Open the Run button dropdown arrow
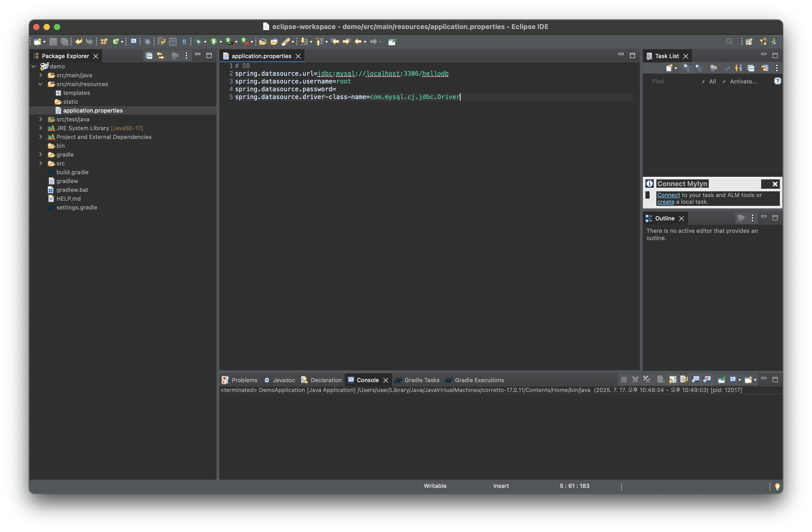 pos(221,42)
